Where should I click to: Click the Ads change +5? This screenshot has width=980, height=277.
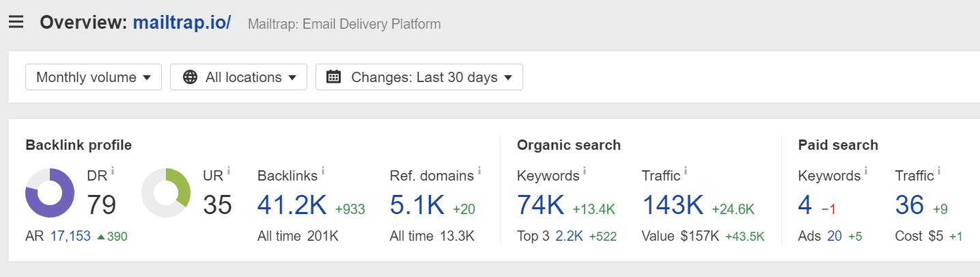tap(855, 237)
